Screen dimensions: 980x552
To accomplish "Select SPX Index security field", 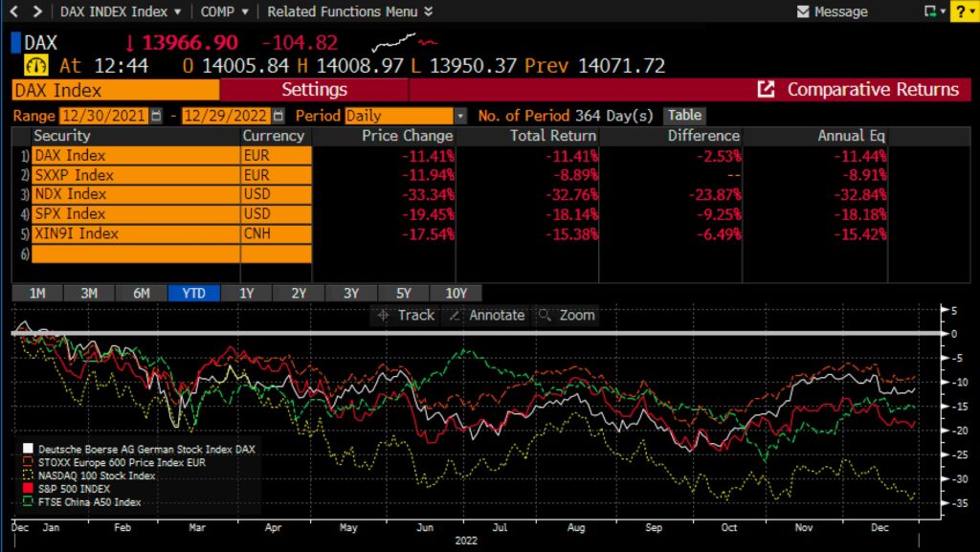I will pos(136,213).
